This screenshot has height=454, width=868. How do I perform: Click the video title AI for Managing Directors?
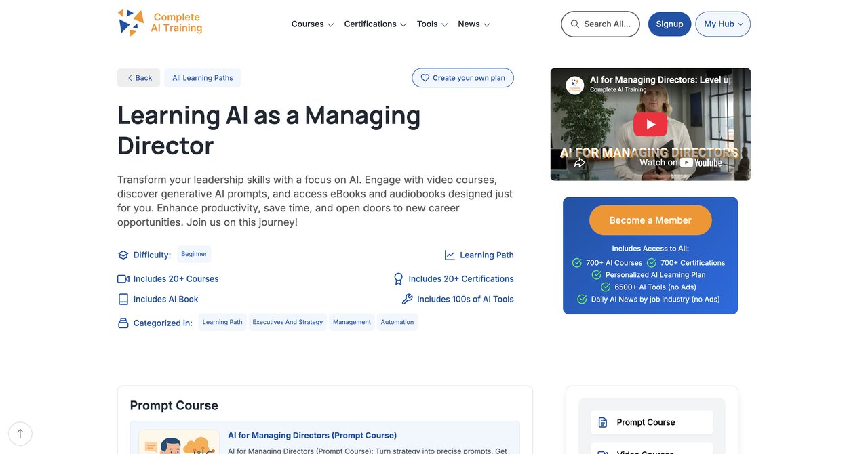click(660, 80)
